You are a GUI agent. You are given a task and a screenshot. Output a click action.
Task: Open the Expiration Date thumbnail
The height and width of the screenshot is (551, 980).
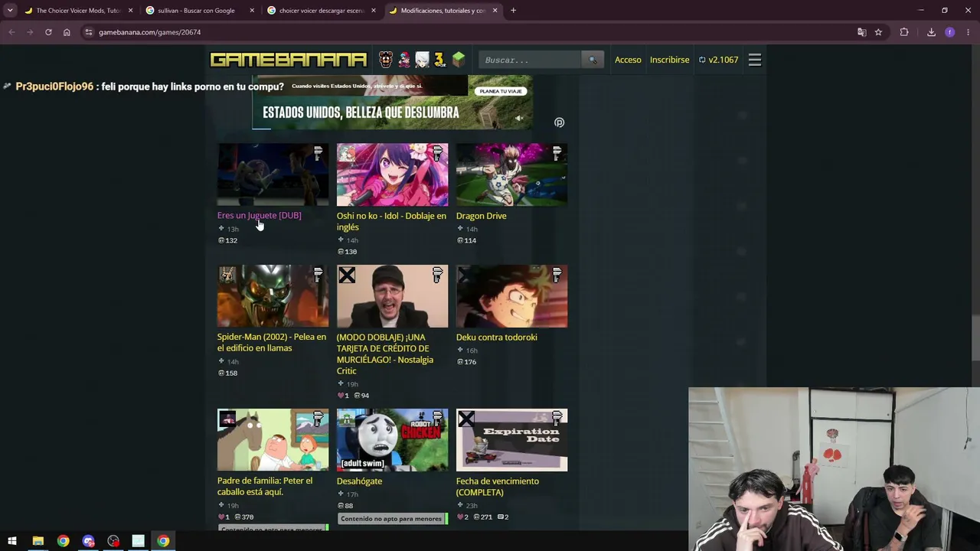pyautogui.click(x=511, y=440)
